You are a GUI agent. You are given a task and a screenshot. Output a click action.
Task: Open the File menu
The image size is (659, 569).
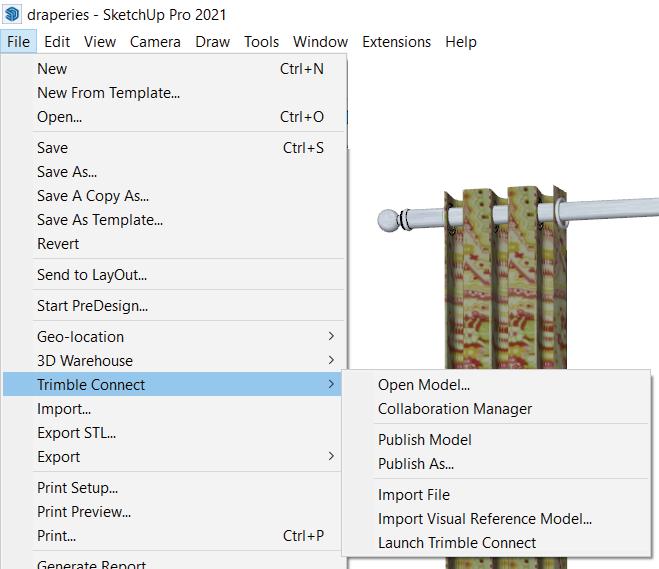(18, 42)
